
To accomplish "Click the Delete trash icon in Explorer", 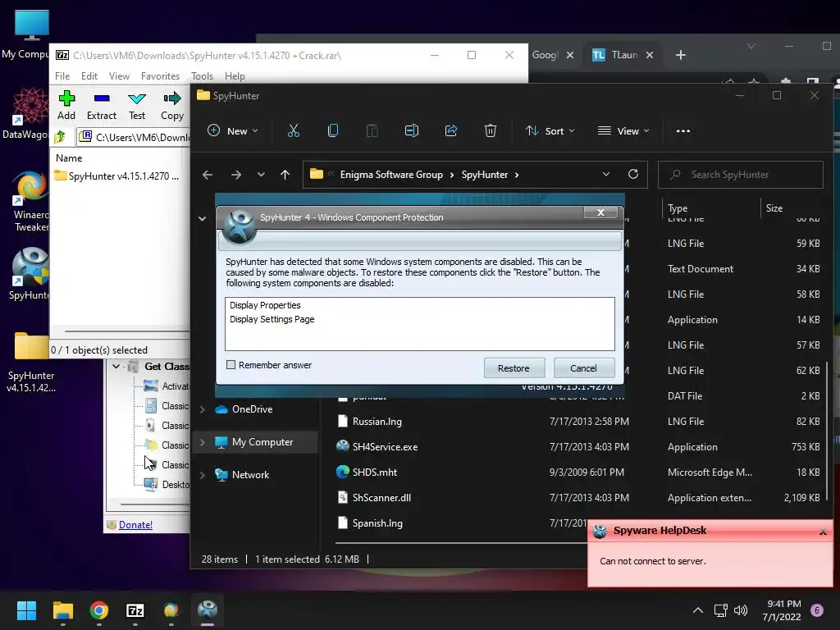I will [x=491, y=130].
